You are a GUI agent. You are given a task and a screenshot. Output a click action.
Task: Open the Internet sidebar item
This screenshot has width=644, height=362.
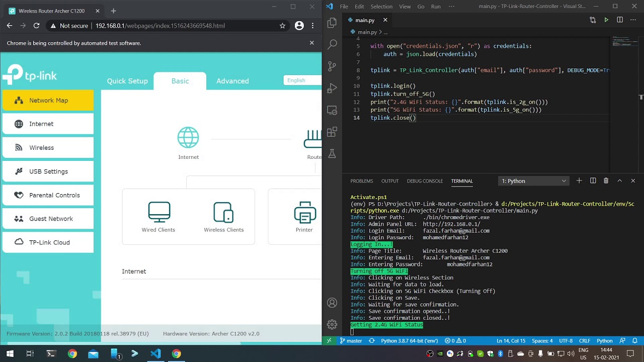click(48, 124)
